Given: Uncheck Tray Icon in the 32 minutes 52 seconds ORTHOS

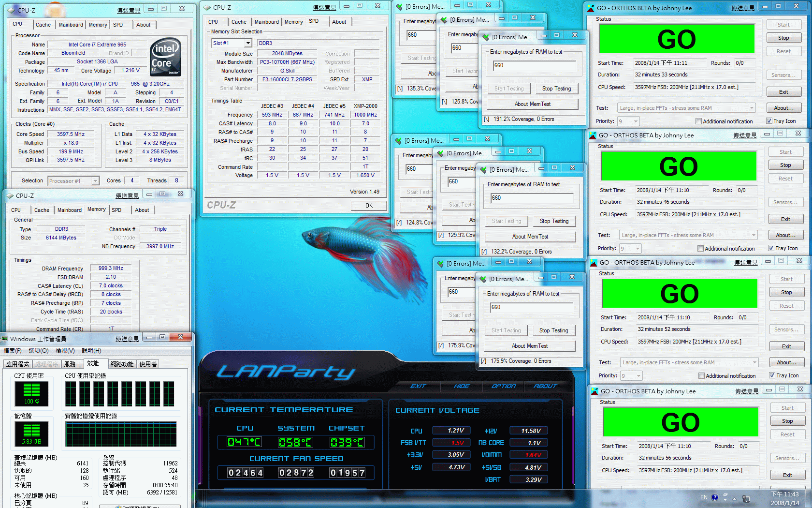Looking at the screenshot, I should (772, 375).
